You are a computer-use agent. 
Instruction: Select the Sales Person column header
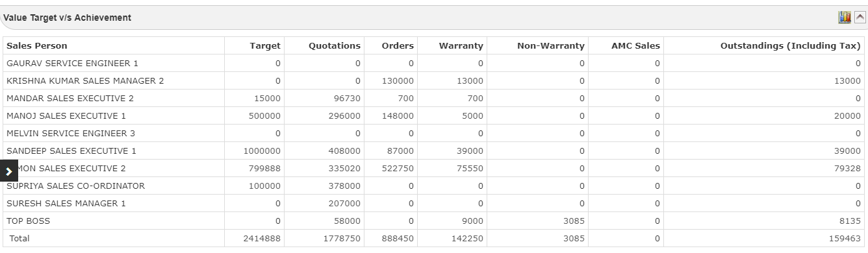coord(37,45)
